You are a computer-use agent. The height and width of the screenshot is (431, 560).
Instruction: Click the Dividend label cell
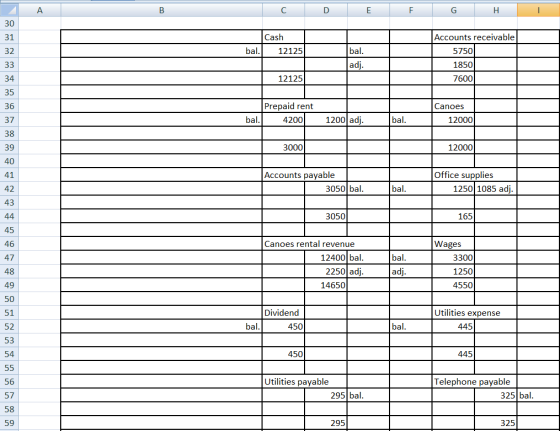[x=283, y=313]
